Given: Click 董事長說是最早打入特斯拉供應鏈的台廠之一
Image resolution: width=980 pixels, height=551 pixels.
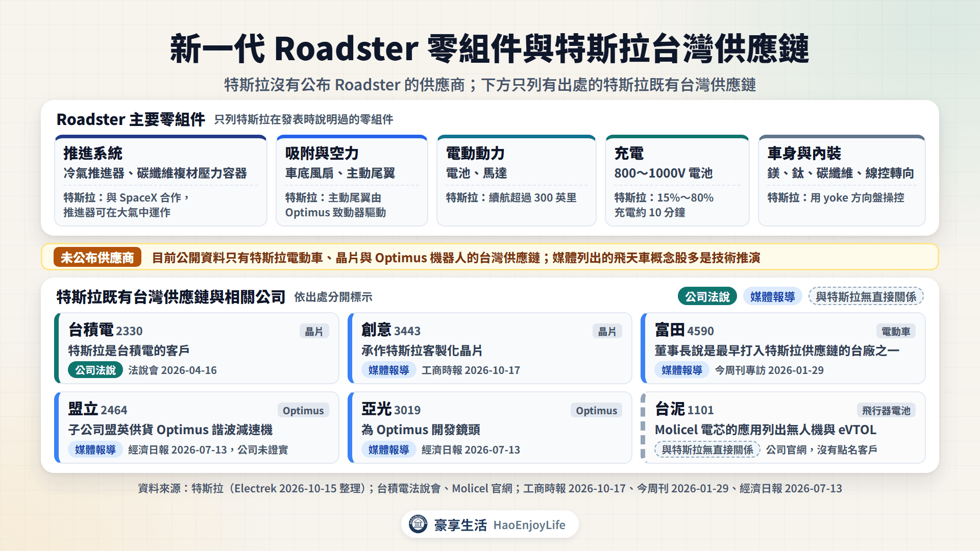Looking at the screenshot, I should point(777,350).
